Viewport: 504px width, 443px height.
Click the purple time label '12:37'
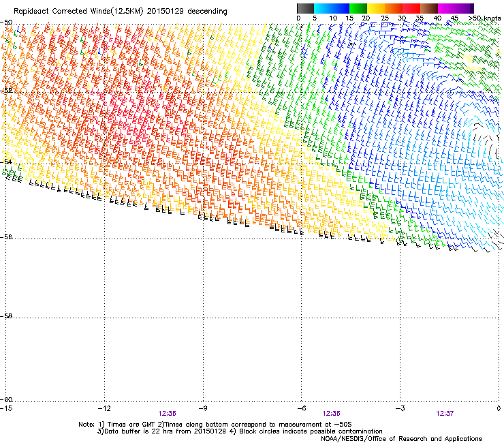coord(445,414)
